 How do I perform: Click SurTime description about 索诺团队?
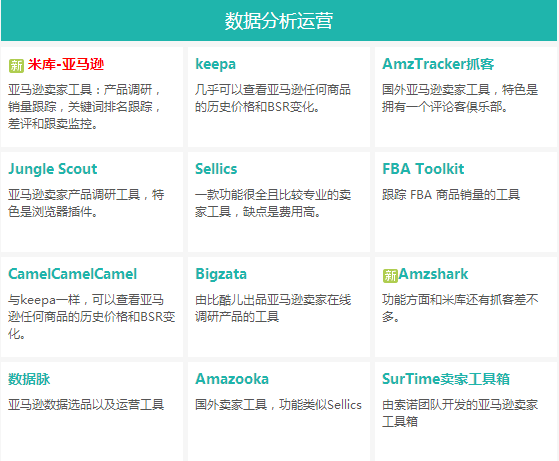[x=460, y=413]
